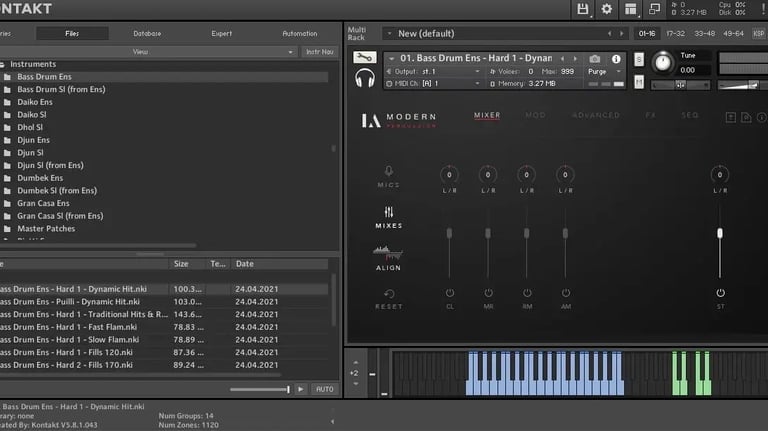Select next multi rack arrow
This screenshot has width=768, height=431.
622,34
